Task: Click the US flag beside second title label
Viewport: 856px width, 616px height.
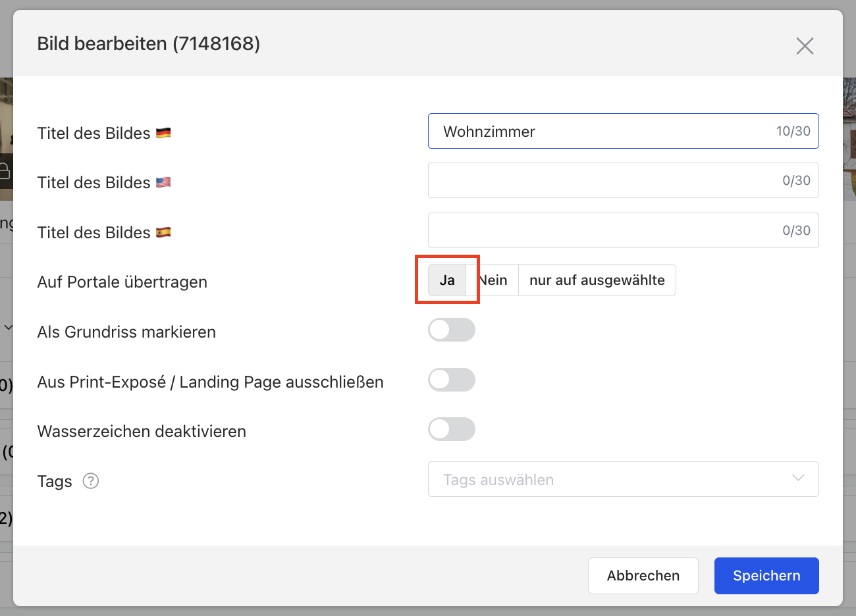Action: tap(163, 182)
